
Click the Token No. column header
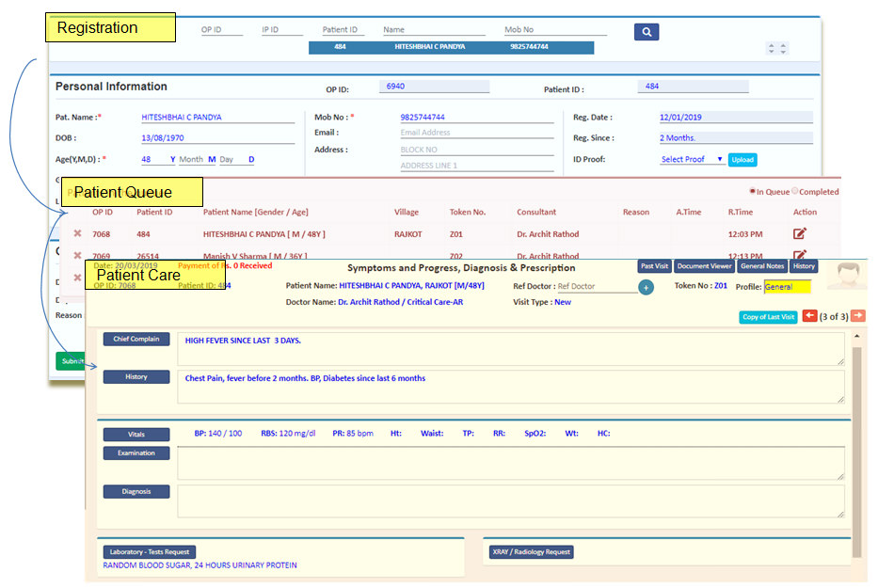click(467, 213)
